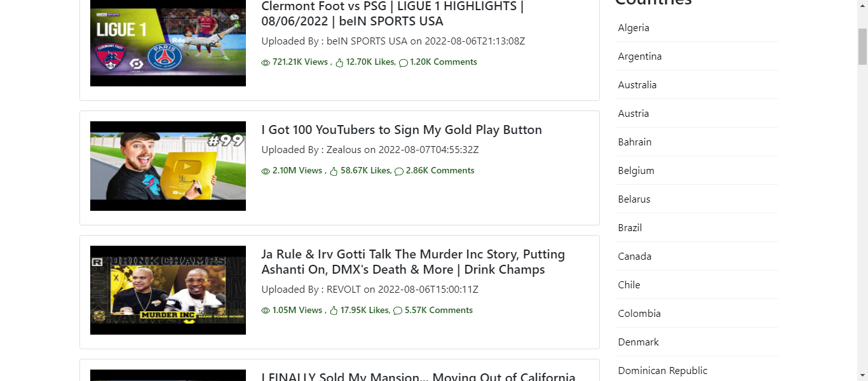Pick Canada in the countries sidebar

(696, 257)
